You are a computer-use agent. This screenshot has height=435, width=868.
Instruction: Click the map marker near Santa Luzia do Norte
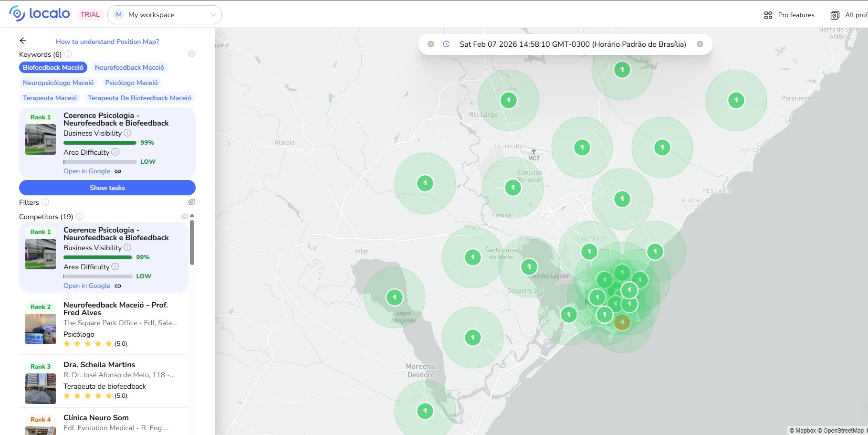[473, 257]
